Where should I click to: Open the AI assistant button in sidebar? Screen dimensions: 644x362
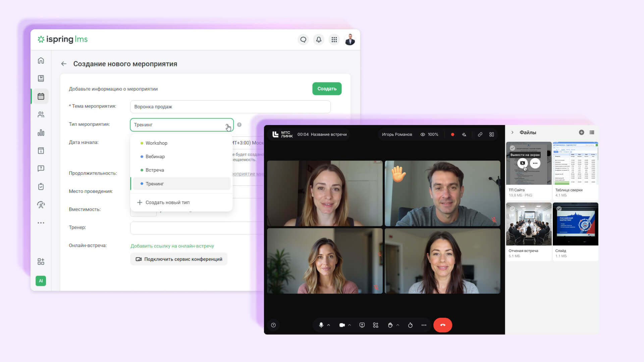pos(41,281)
